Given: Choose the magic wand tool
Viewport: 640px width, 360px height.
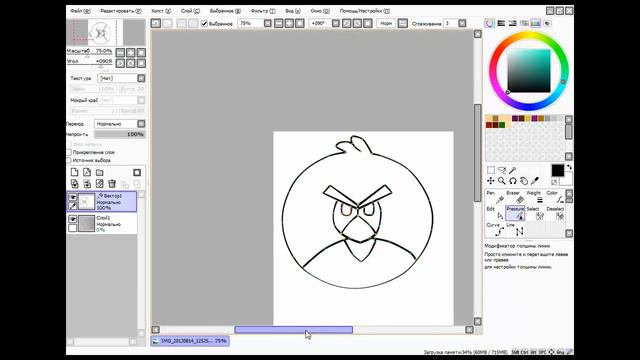Looking at the screenshot, I should 513,170.
